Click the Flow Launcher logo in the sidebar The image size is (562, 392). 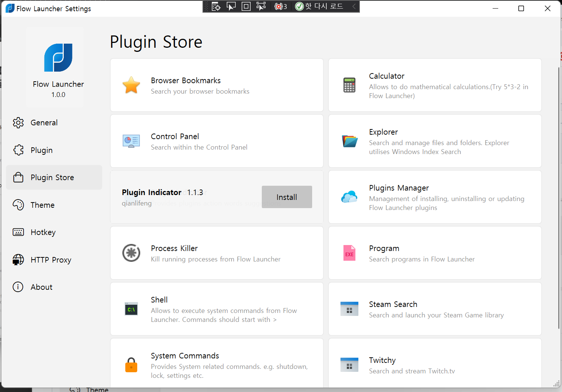(x=58, y=57)
